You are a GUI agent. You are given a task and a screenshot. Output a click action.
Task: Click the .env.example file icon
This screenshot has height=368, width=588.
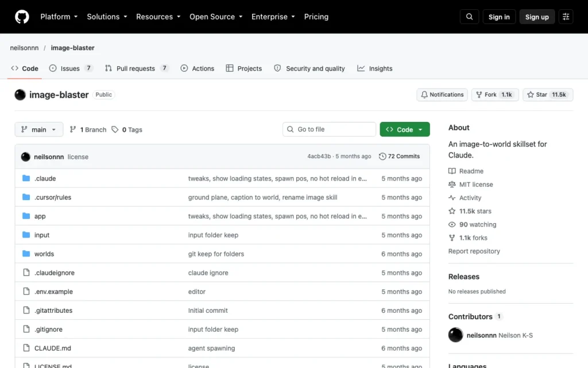click(x=26, y=291)
